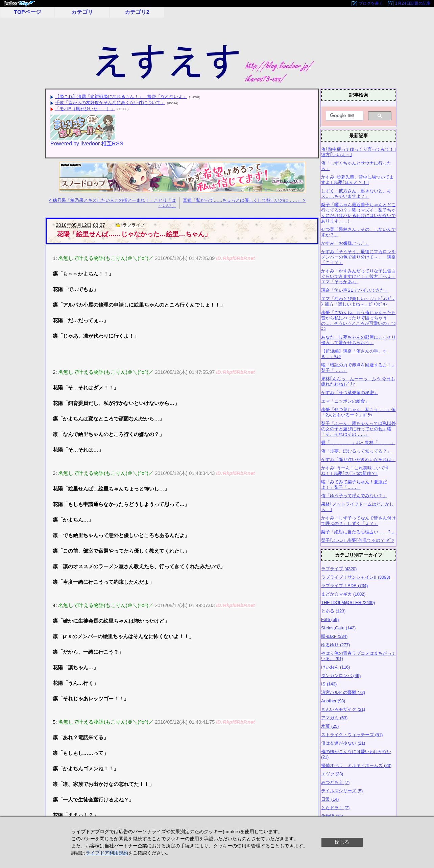
Task: Open ライブドア利用規約 link in cookie banner
Action: click(107, 853)
